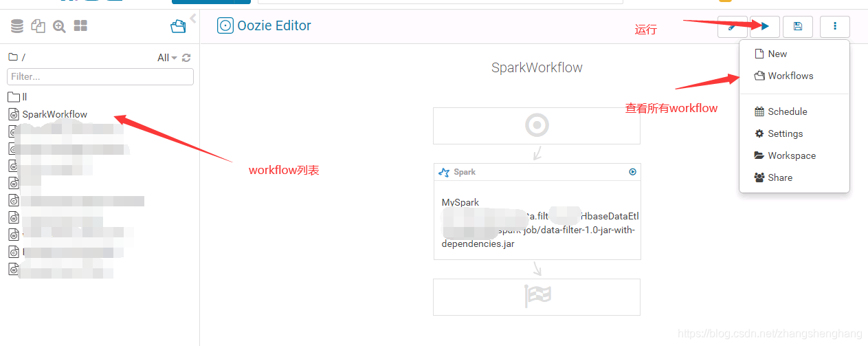The image size is (868, 346).
Task: Toggle the three-dot more options menu
Action: [835, 26]
